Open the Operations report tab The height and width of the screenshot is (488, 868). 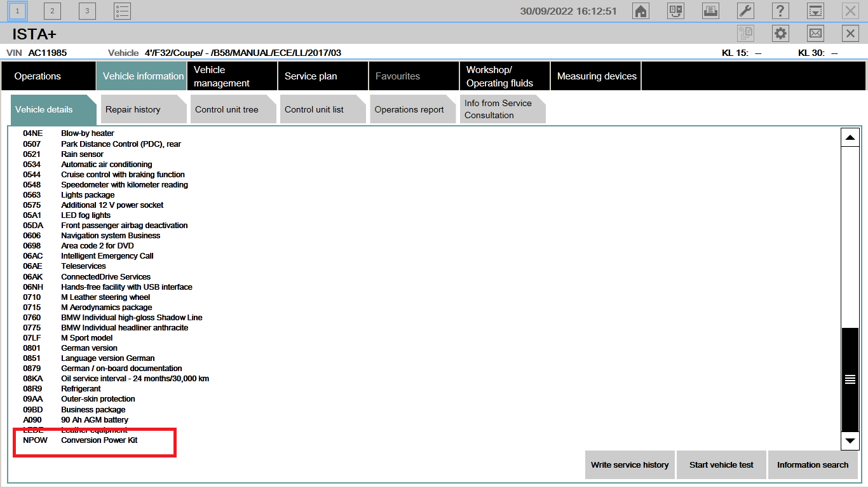410,110
